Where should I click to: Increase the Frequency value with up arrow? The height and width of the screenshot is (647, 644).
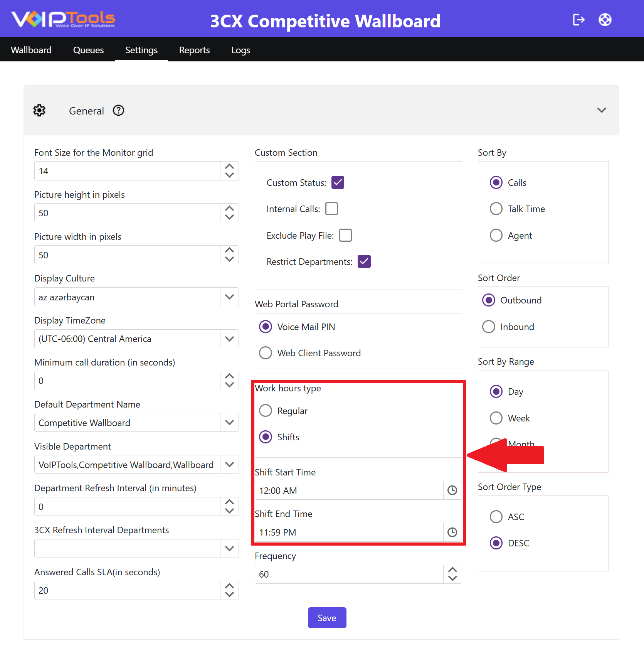pos(452,570)
